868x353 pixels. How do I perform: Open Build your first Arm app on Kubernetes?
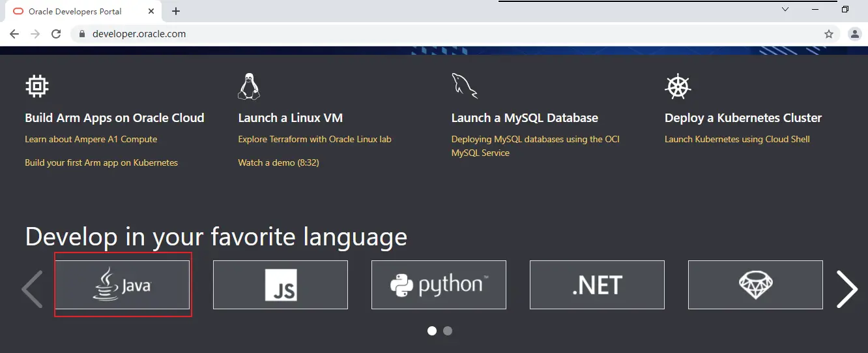point(102,162)
